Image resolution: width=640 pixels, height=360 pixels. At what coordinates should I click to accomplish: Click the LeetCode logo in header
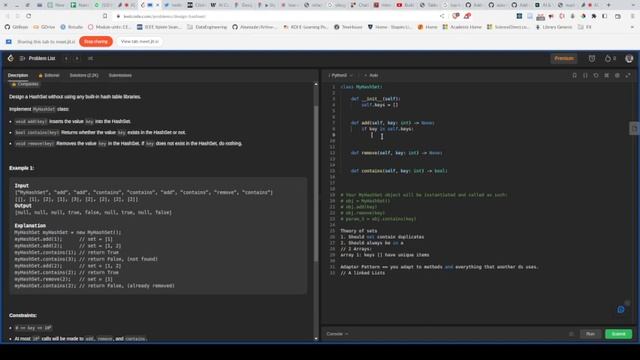(x=11, y=58)
